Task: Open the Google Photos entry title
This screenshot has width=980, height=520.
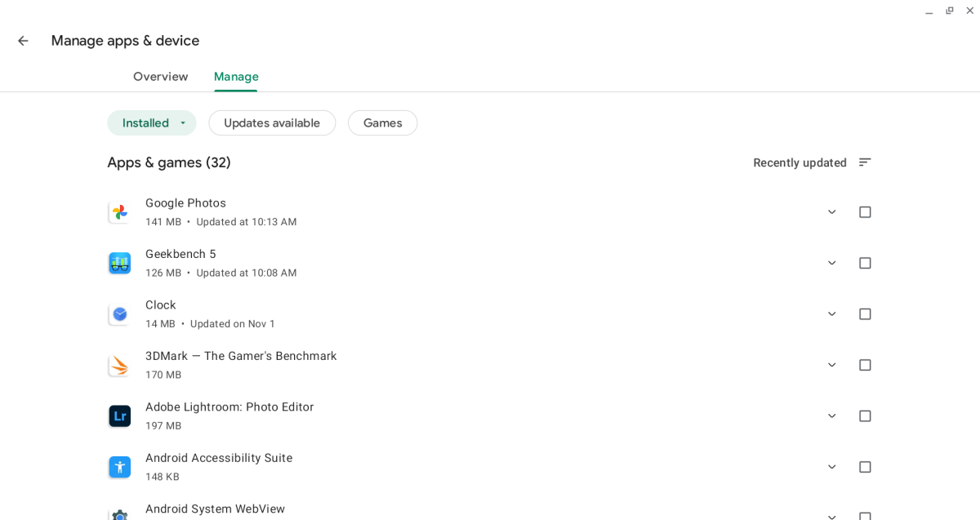Action: coord(185,203)
